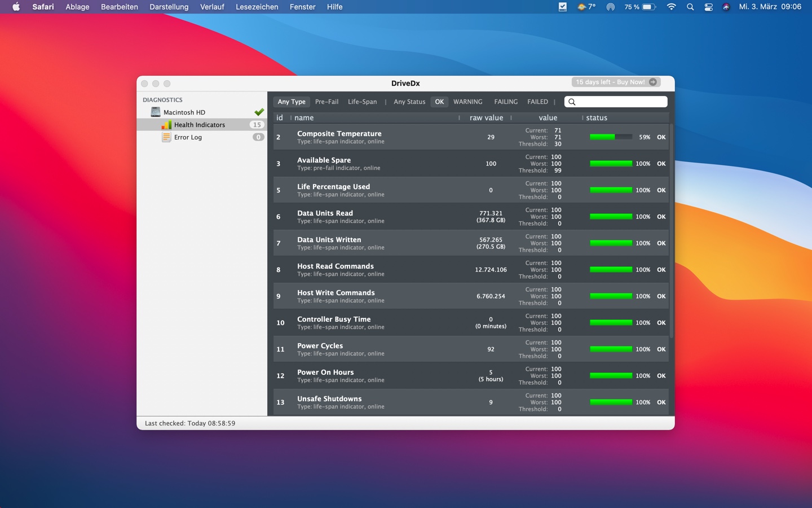Viewport: 812px width, 508px height.
Task: Click the Last checked status bar text
Action: click(190, 423)
